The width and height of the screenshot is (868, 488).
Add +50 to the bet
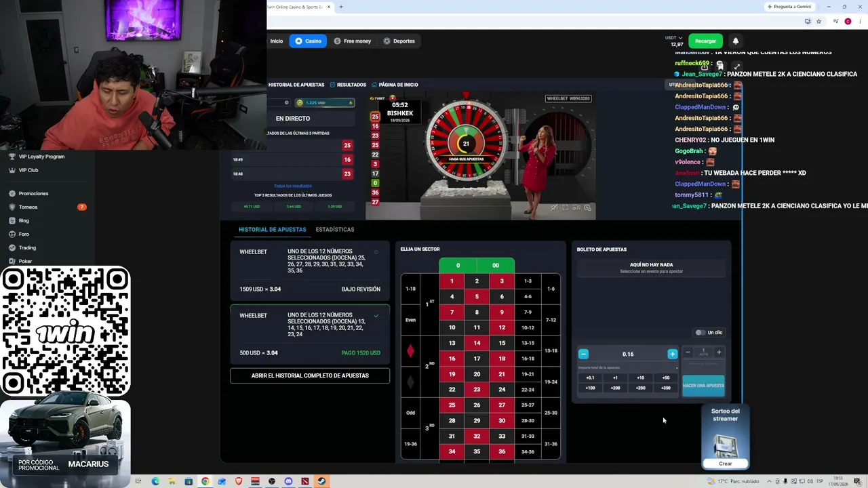pos(665,378)
